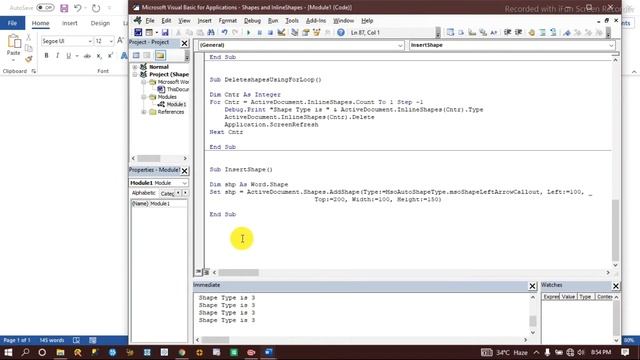Click the Find binoculars icon

tap(211, 32)
